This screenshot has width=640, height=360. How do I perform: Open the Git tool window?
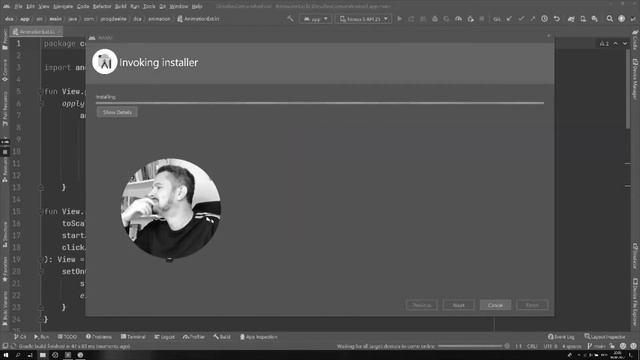[20, 337]
